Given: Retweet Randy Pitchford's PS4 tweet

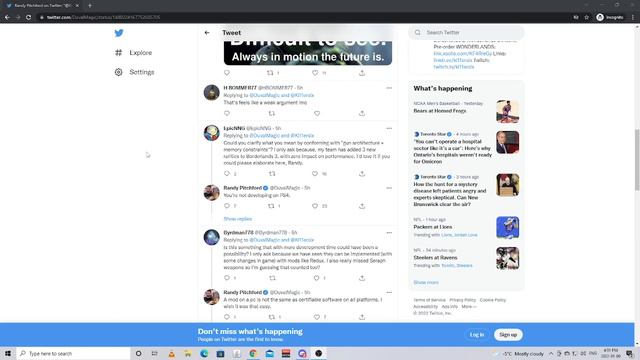Looking at the screenshot, I should tap(271, 206).
